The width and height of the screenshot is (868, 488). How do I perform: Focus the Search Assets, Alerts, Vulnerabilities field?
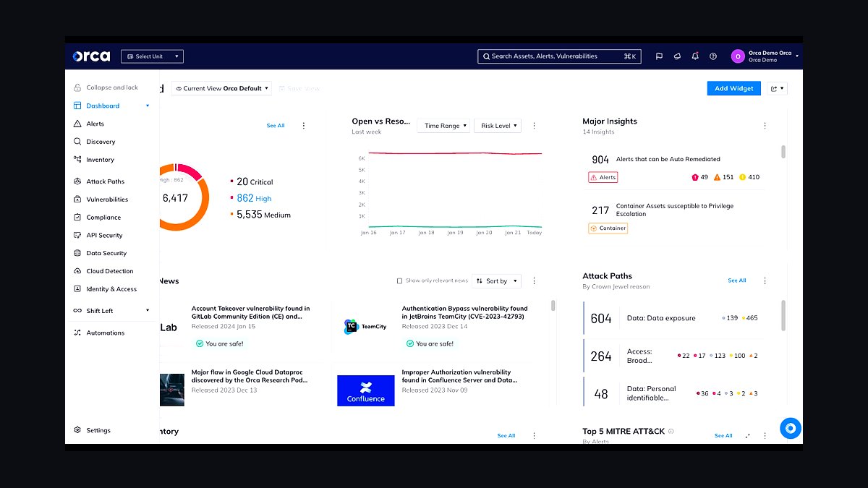click(560, 56)
